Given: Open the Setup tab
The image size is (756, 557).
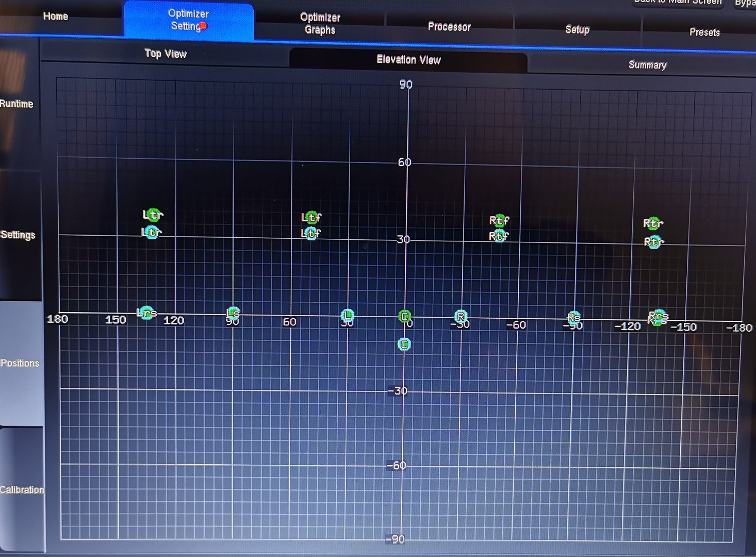Looking at the screenshot, I should pos(577,29).
